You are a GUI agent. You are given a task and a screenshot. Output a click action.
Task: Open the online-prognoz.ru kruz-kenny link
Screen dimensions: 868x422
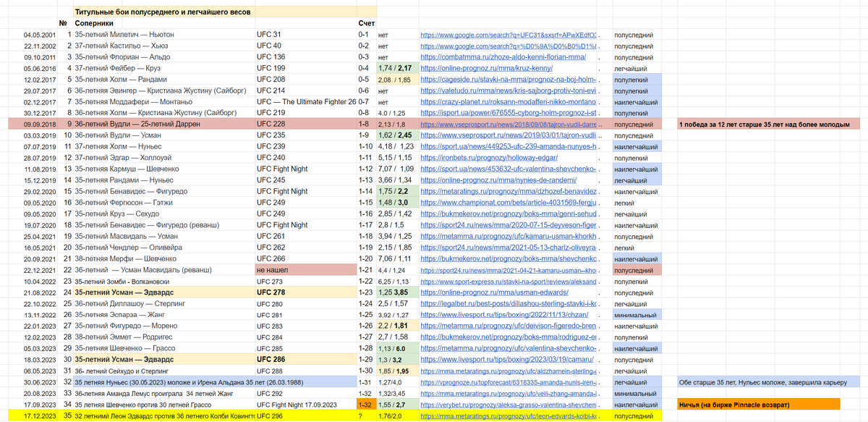tap(486, 68)
